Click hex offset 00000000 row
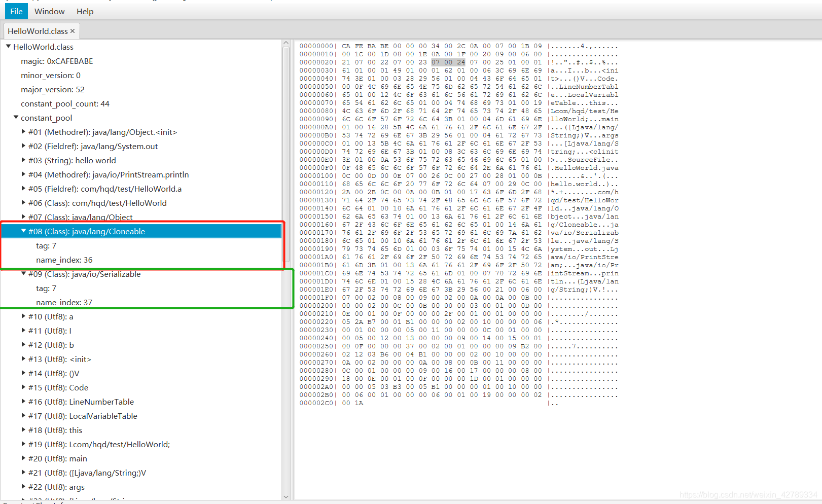 458,46
